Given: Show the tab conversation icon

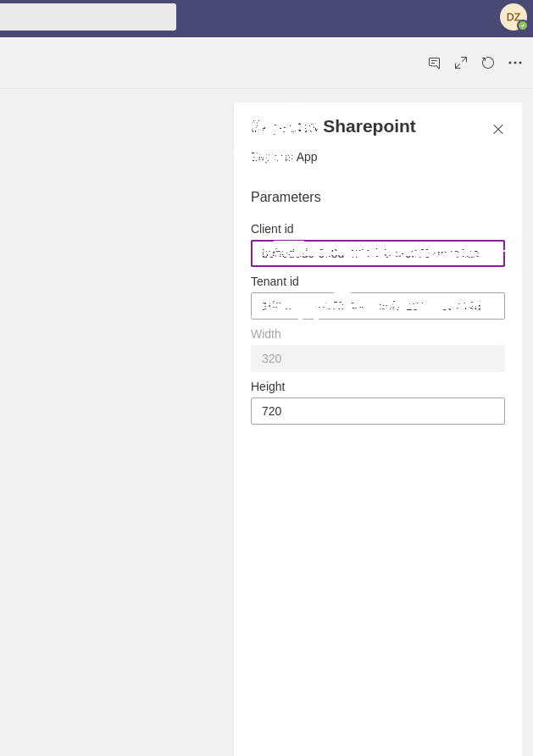Looking at the screenshot, I should [x=434, y=64].
